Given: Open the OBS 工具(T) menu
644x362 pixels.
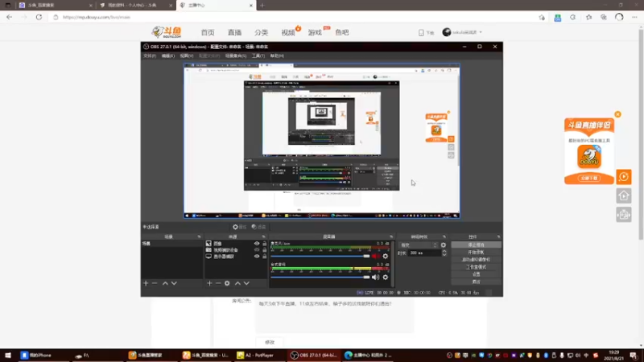Looking at the screenshot, I should coord(258,56).
